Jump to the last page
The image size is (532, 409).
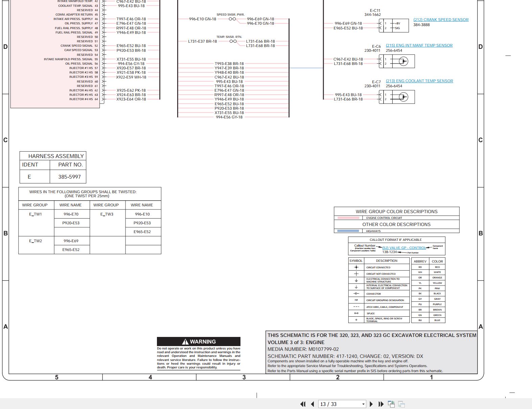click(x=381, y=404)
